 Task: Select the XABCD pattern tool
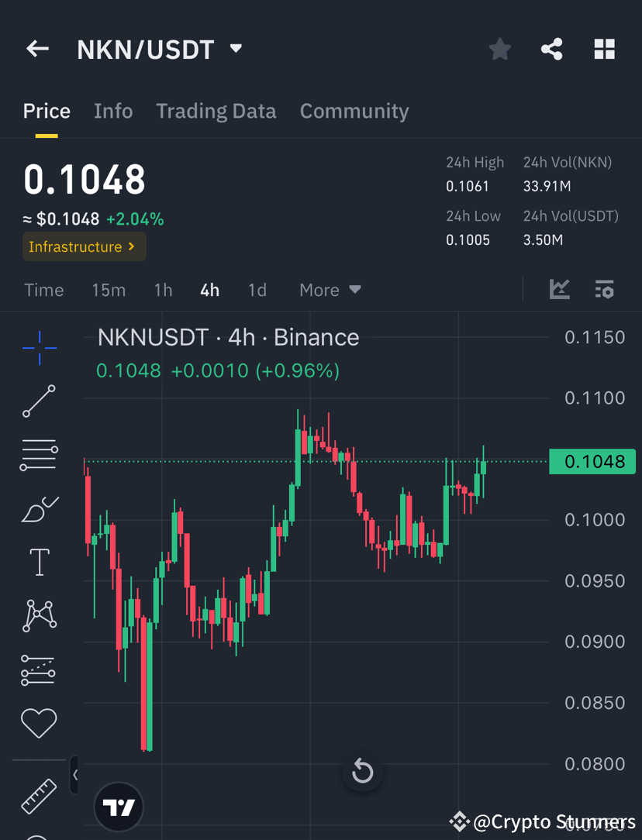39,615
